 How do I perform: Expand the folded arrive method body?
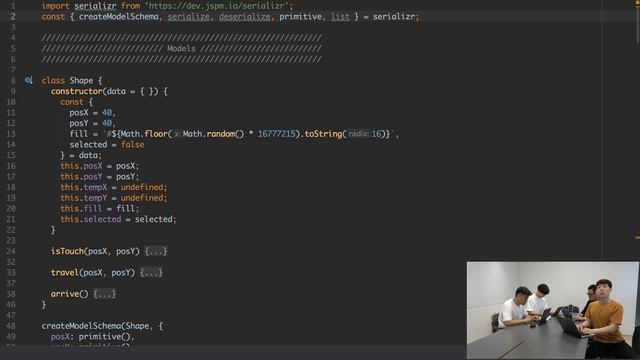104,294
